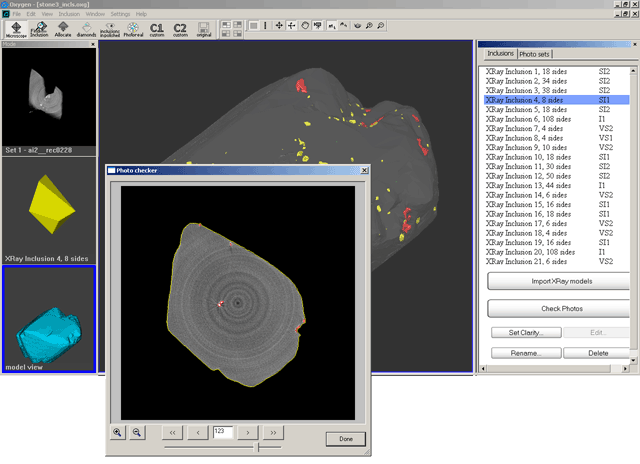The width and height of the screenshot is (640, 464).
Task: Click the Photoreal rendering icon
Action: click(x=133, y=28)
